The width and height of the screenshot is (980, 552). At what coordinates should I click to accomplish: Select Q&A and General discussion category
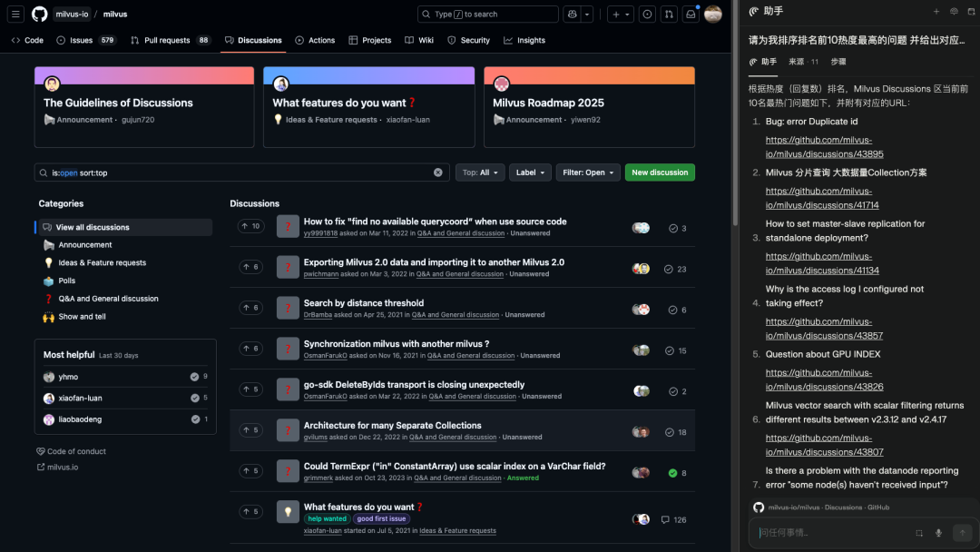(108, 299)
